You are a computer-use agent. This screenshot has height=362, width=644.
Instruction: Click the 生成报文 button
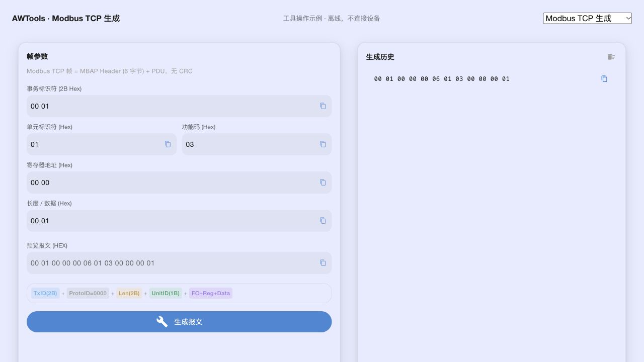tap(179, 322)
